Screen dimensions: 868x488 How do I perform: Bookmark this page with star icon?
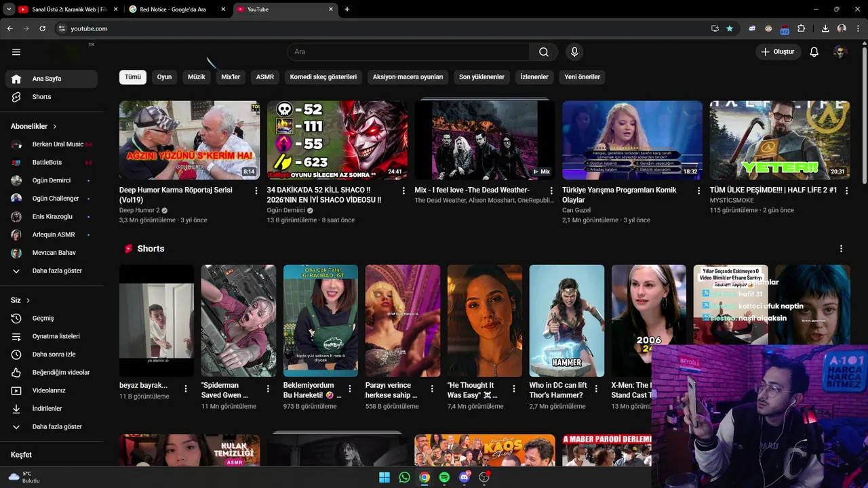730,28
